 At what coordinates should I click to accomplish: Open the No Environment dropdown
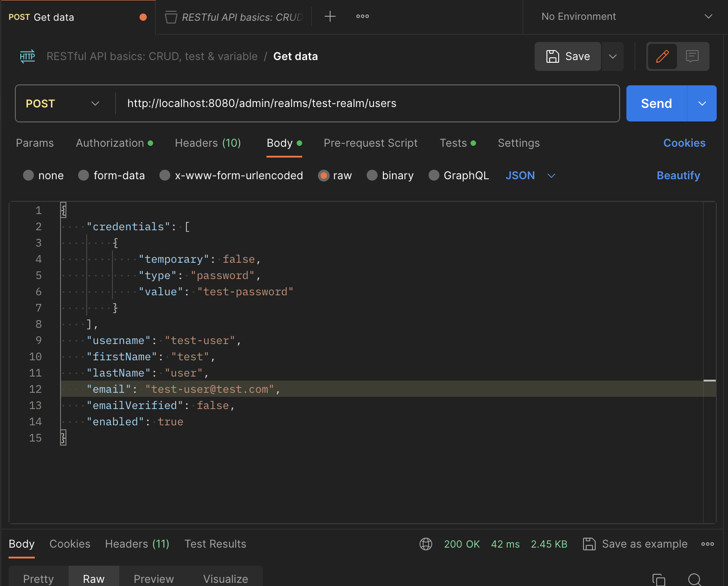(624, 16)
